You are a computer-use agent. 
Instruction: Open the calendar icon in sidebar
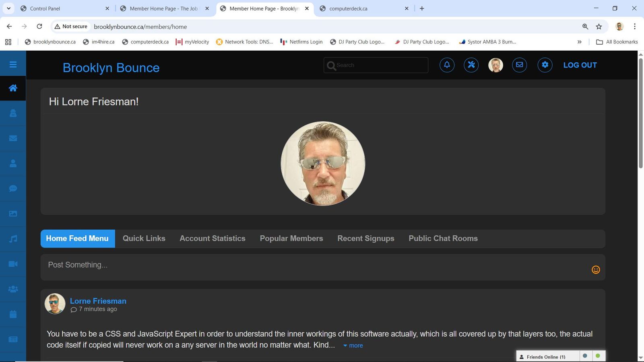tap(13, 314)
